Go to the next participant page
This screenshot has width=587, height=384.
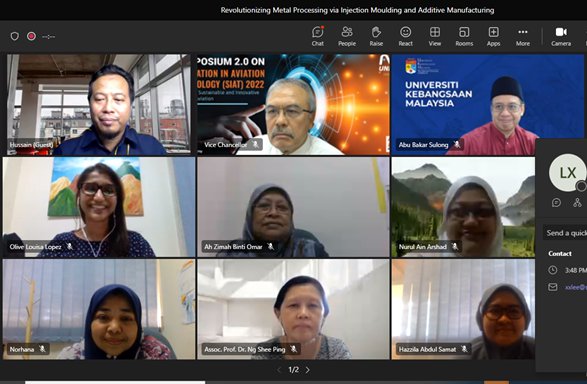pos(308,370)
